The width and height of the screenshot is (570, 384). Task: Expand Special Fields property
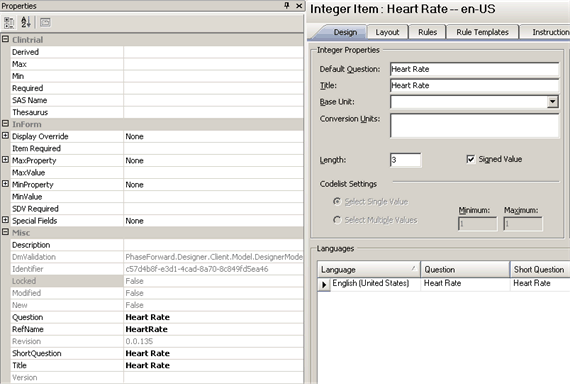5,220
